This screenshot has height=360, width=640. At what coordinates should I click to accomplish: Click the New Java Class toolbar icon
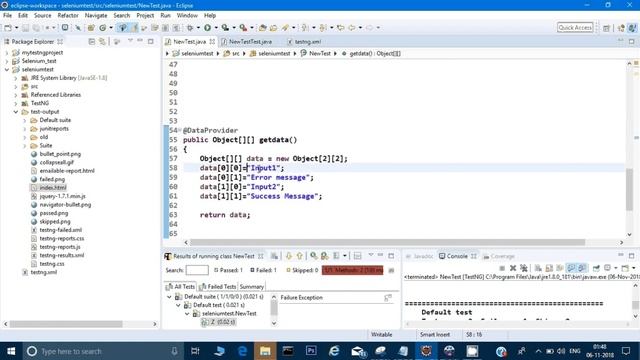coord(102,28)
